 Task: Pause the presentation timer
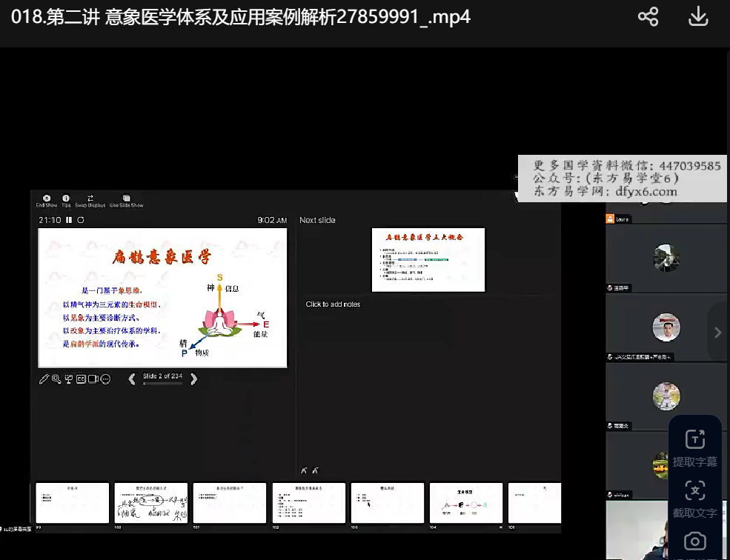pyautogui.click(x=69, y=220)
